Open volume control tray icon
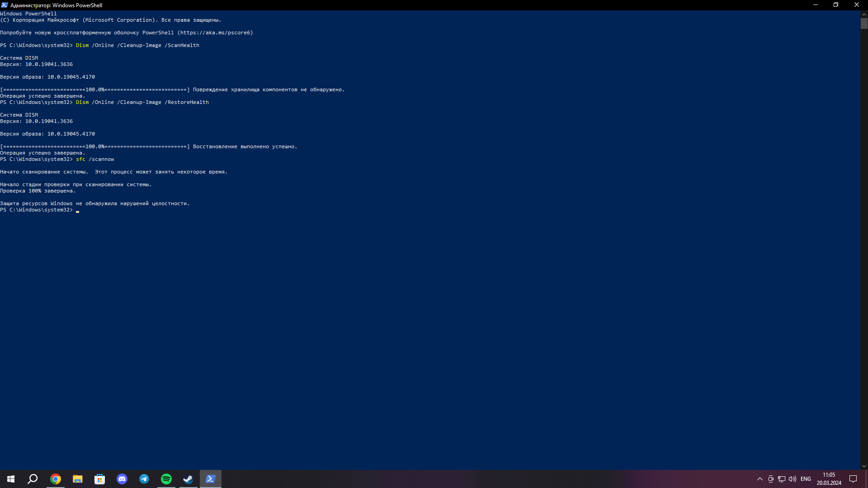Image resolution: width=868 pixels, height=488 pixels. [793, 479]
